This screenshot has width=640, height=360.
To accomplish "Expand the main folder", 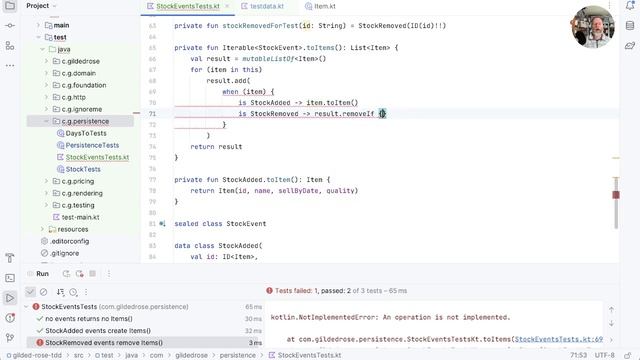I will pyautogui.click(x=38, y=25).
